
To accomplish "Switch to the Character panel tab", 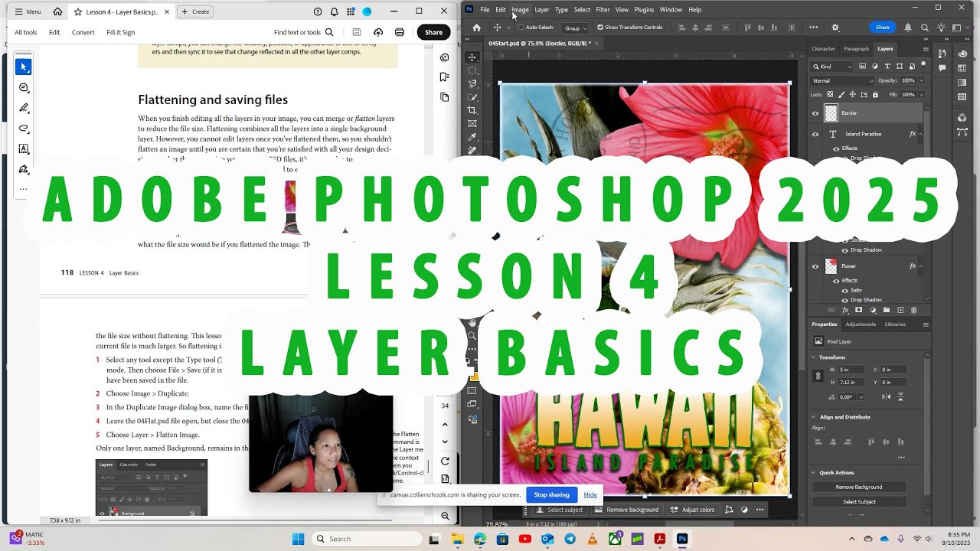I will [x=824, y=49].
